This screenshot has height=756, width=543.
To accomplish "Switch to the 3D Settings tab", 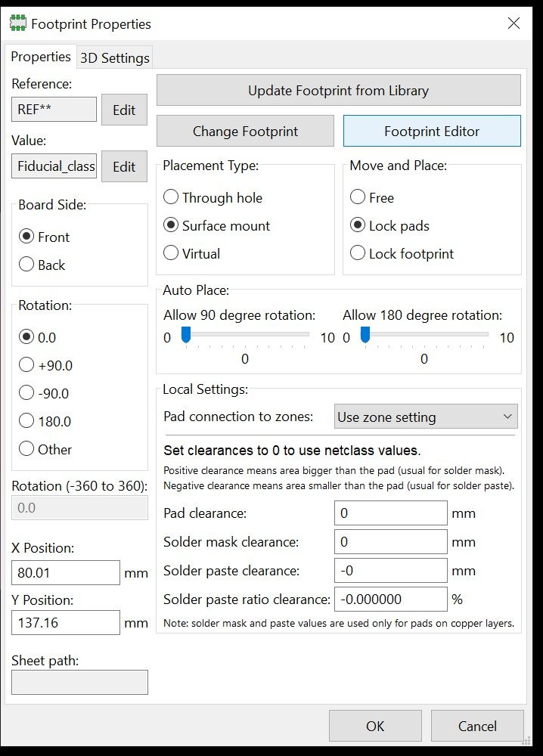I will [115, 58].
